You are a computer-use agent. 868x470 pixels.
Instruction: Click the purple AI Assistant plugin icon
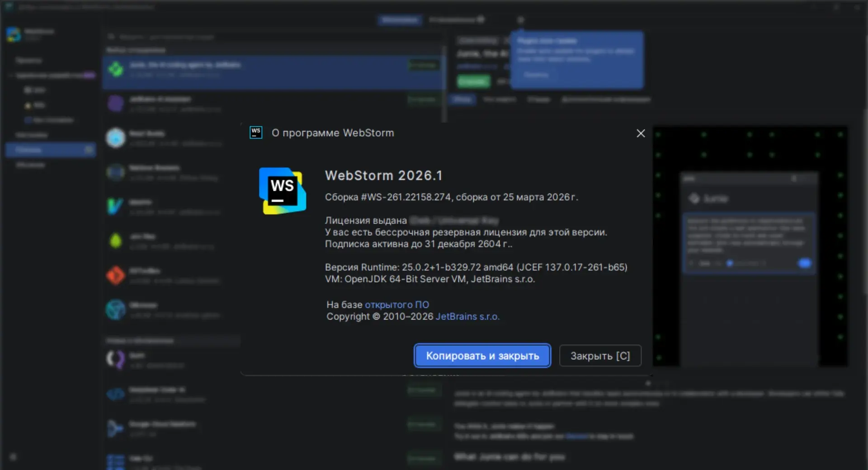pos(116,103)
